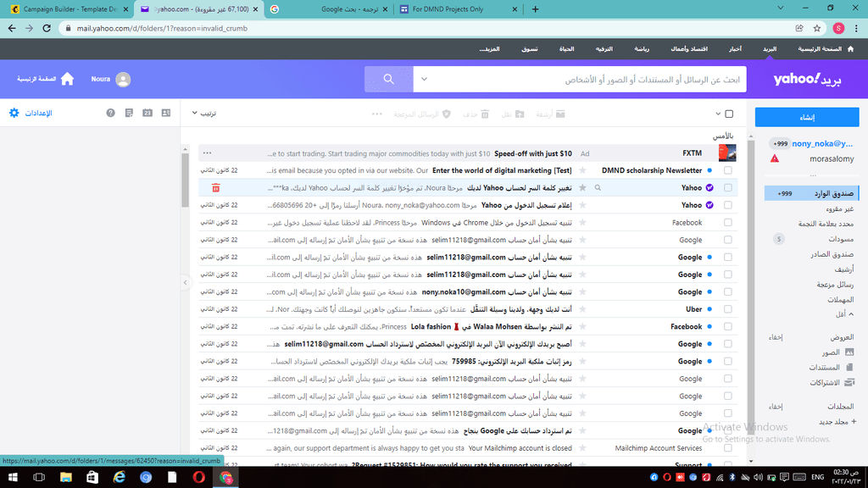Viewport: 868px width, 488px height.
Task: Click the Yahoo Mail logo
Action: (807, 80)
